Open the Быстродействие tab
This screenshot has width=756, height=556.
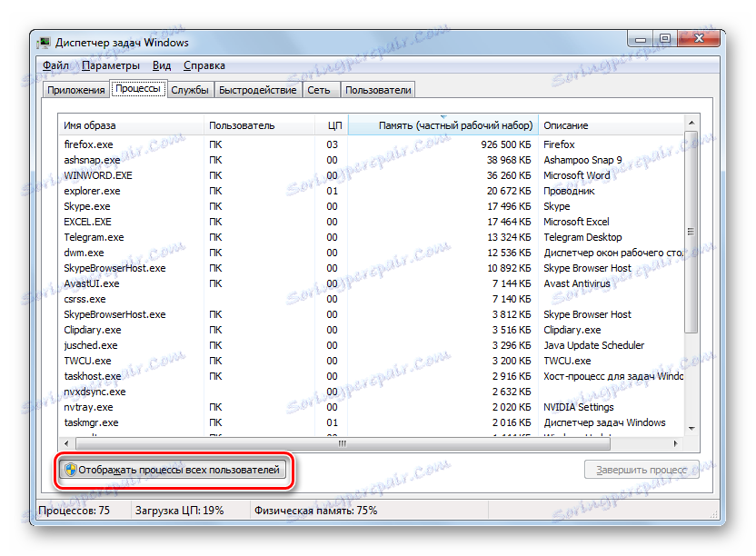coord(257,90)
